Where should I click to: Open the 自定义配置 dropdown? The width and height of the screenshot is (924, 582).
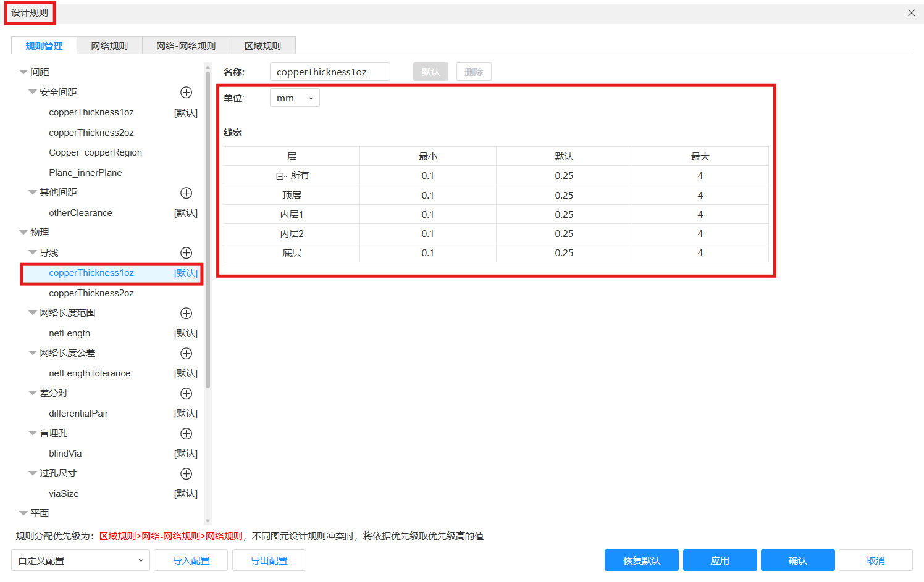(x=80, y=560)
